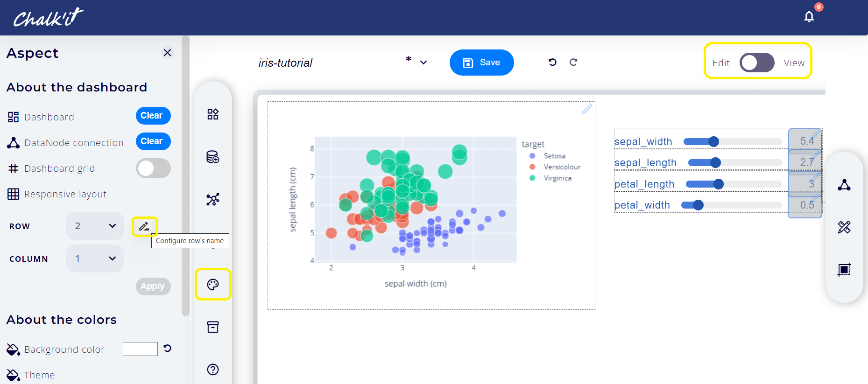Click the Background color swatch box
This screenshot has width=868, height=384.
click(x=140, y=349)
